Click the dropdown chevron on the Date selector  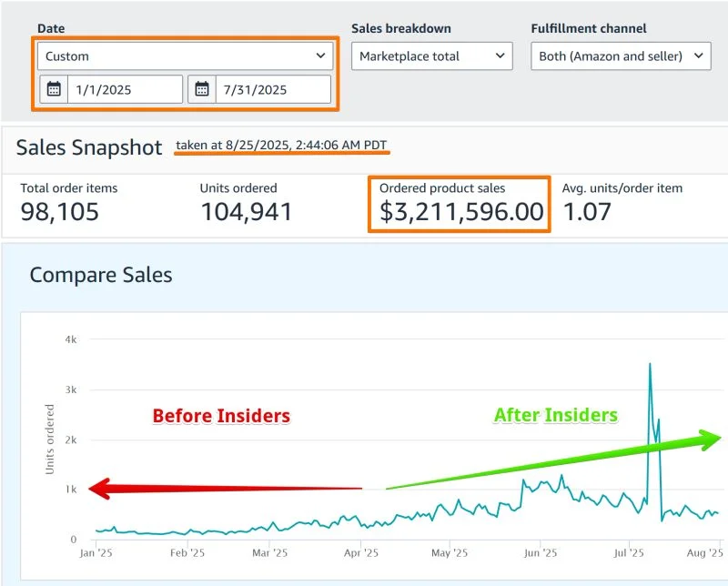[322, 56]
